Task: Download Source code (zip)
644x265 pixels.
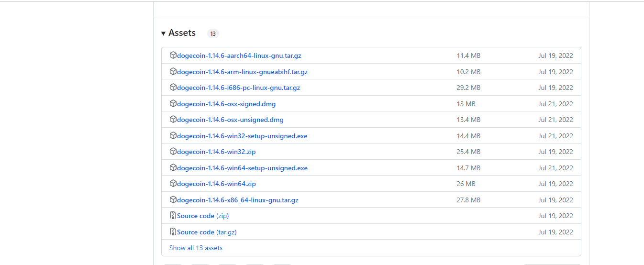Action: point(203,216)
